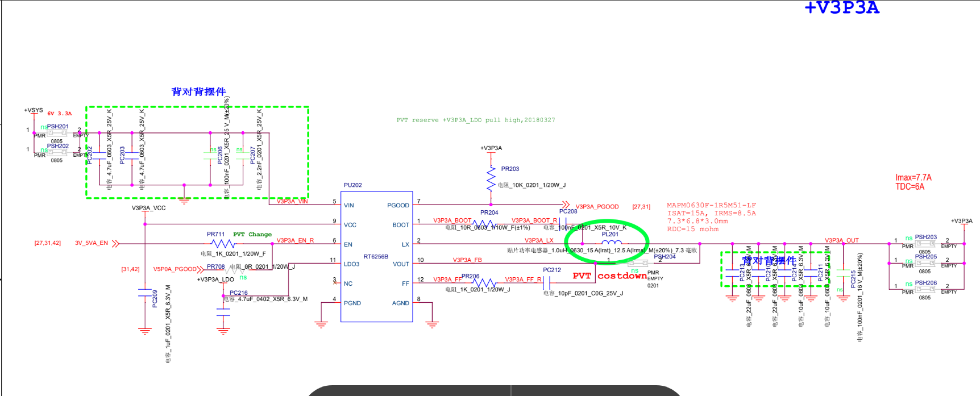
Task: Click the PGND pin label
Action: click(x=352, y=303)
